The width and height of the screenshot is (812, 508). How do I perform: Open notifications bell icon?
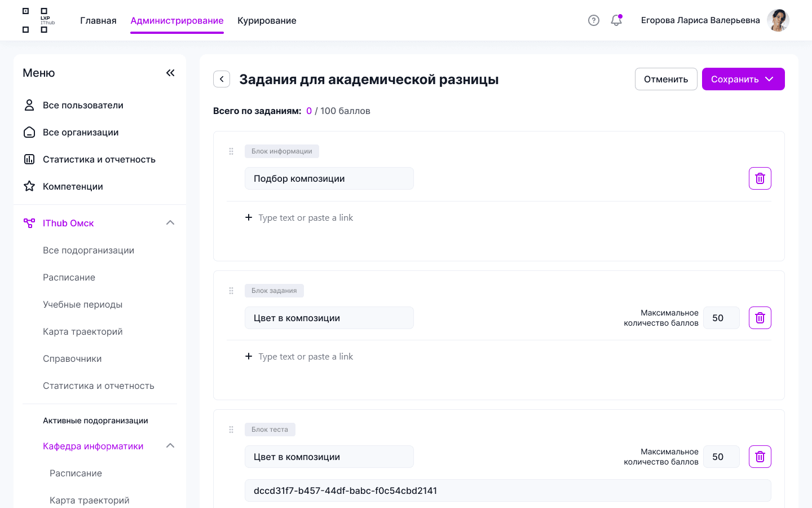pyautogui.click(x=616, y=20)
